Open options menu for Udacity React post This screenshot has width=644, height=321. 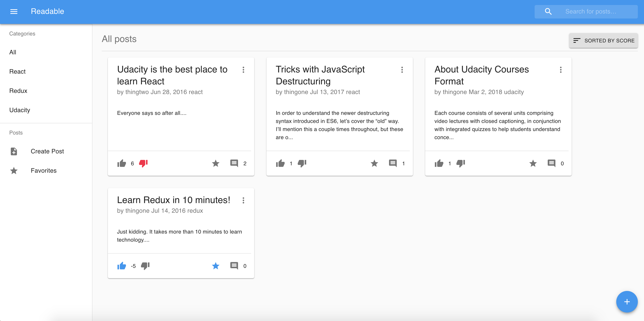pyautogui.click(x=243, y=70)
